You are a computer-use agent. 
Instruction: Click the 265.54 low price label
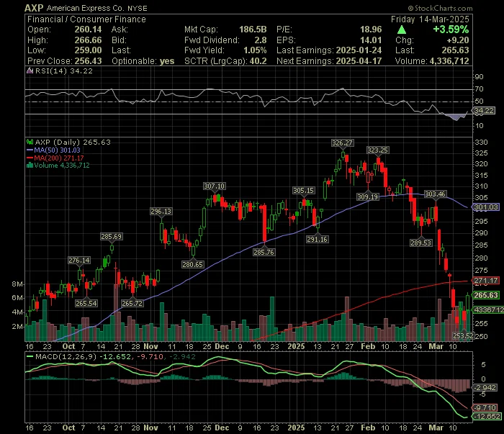click(x=86, y=303)
